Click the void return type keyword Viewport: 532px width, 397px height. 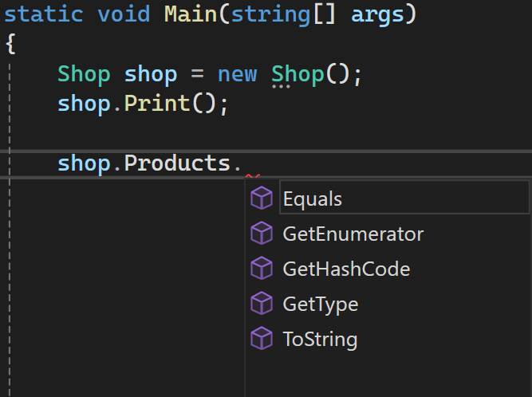pyautogui.click(x=124, y=14)
